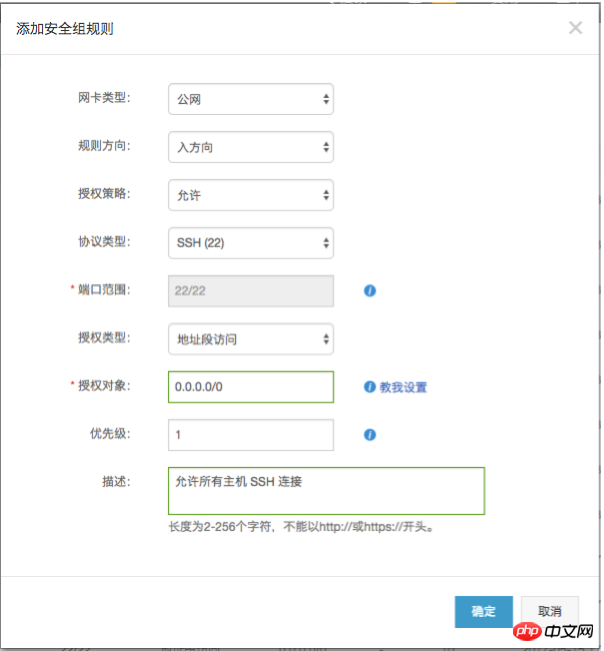This screenshot has width=604, height=651.
Task: Open the 授权类型 dropdown showing 地址段访问
Action: (251, 339)
